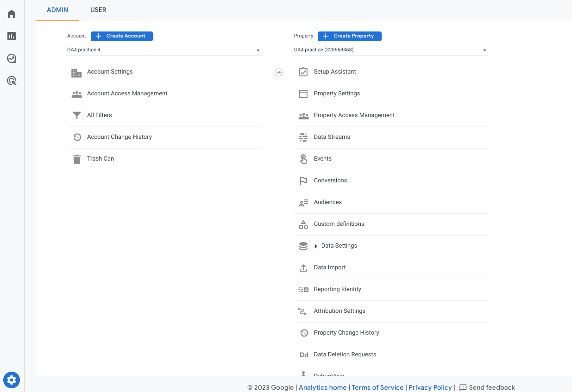The height and width of the screenshot is (392, 572).
Task: Switch to the ADMIN tab
Action: (57, 10)
